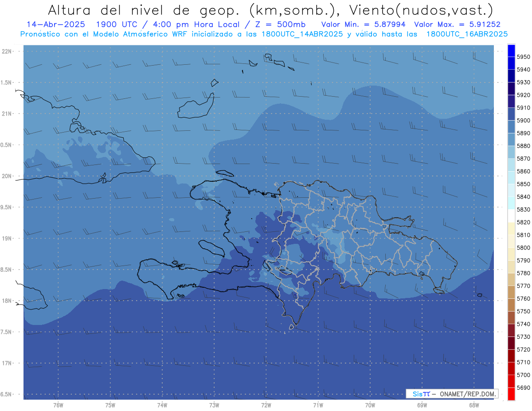Click the colorbar value '5850'

523,184
